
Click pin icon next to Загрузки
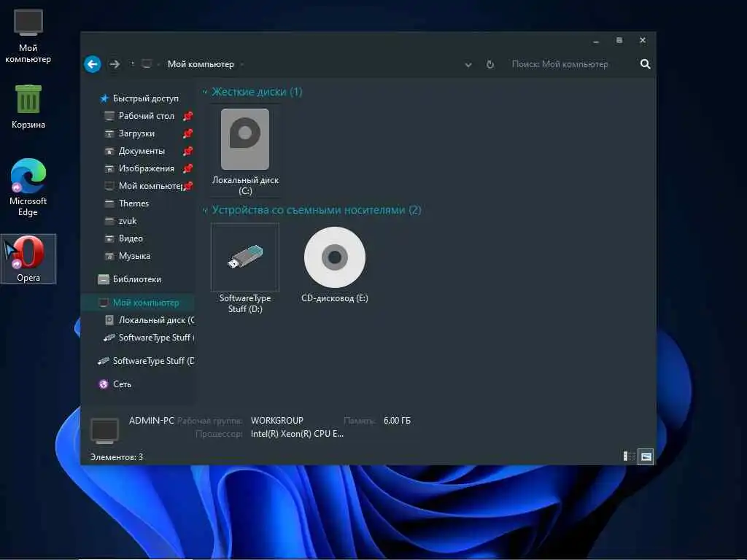coord(188,134)
